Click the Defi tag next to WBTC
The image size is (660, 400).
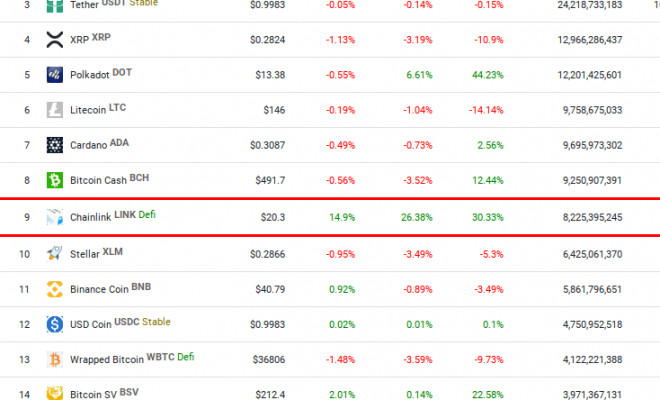pyautogui.click(x=186, y=357)
